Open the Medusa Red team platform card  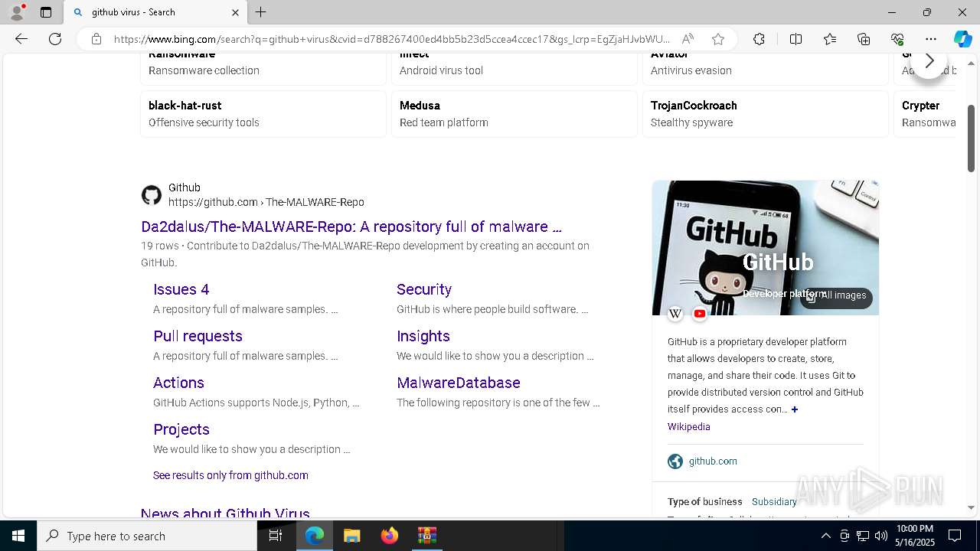(x=514, y=113)
